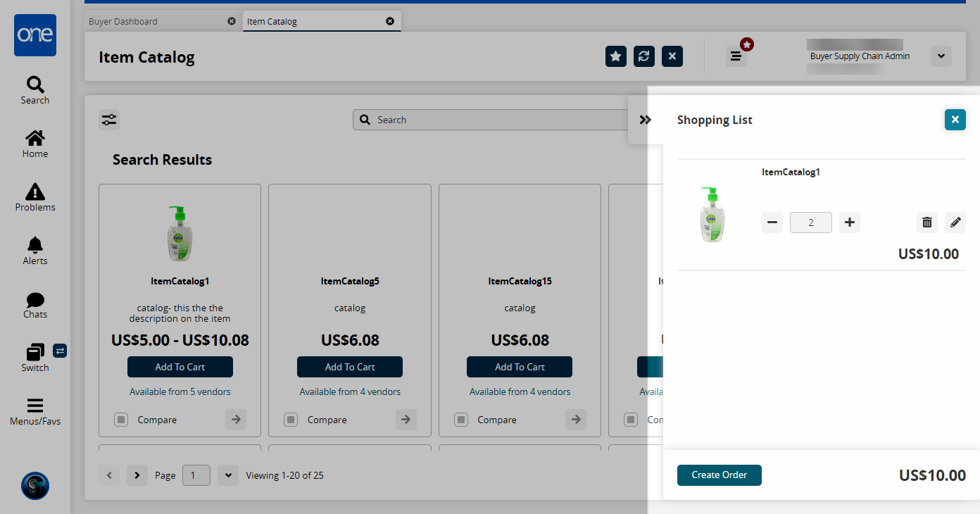This screenshot has width=980, height=514.
Task: Click ItemCatalog1 product image in results
Action: click(x=180, y=233)
